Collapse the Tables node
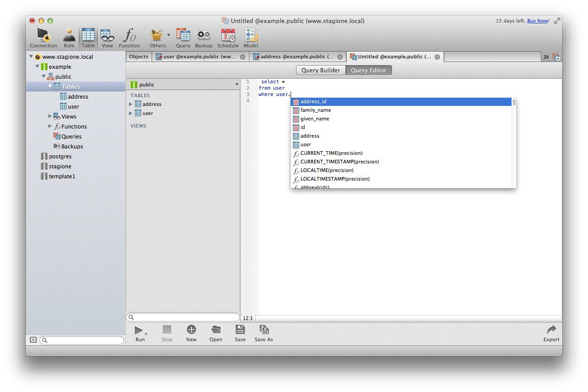This screenshot has width=588, height=392. [50, 86]
